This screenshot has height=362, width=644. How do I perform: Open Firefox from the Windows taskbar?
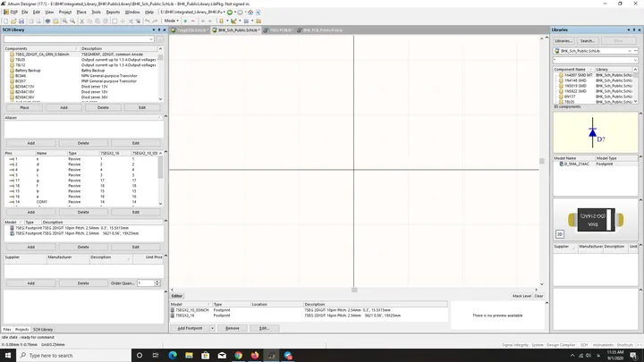point(255,356)
